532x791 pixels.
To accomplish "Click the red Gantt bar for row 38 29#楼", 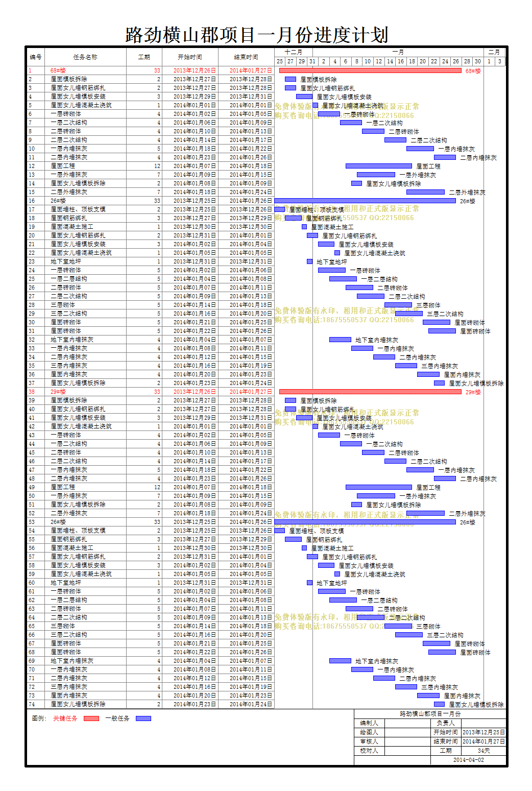I will [370, 392].
